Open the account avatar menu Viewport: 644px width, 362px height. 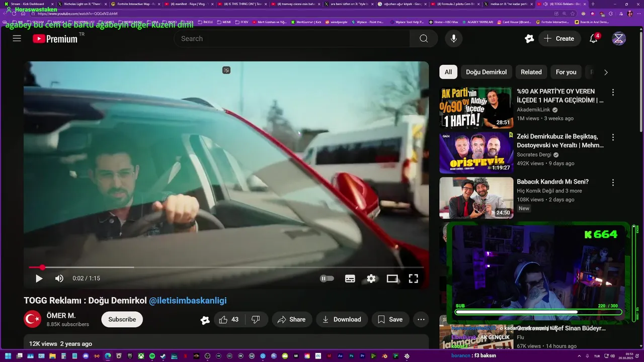[618, 39]
